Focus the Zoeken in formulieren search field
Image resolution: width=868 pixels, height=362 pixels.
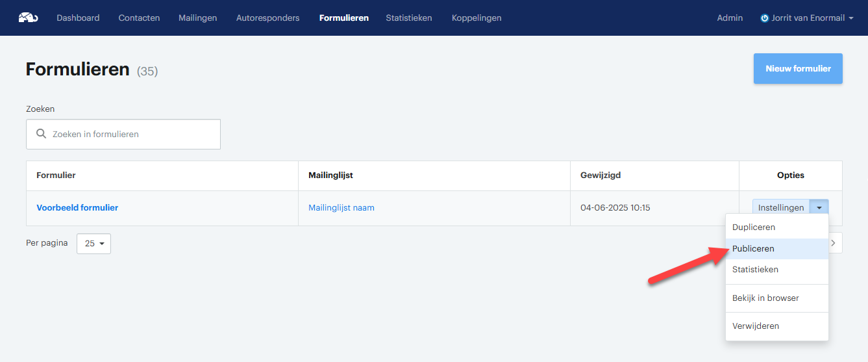click(123, 134)
